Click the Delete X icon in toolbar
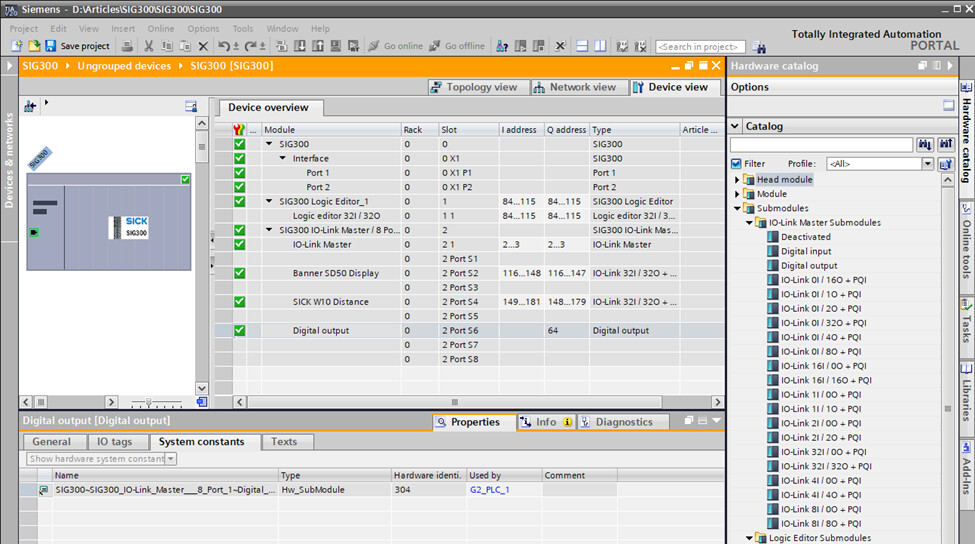Image resolution: width=975 pixels, height=544 pixels. [x=203, y=46]
